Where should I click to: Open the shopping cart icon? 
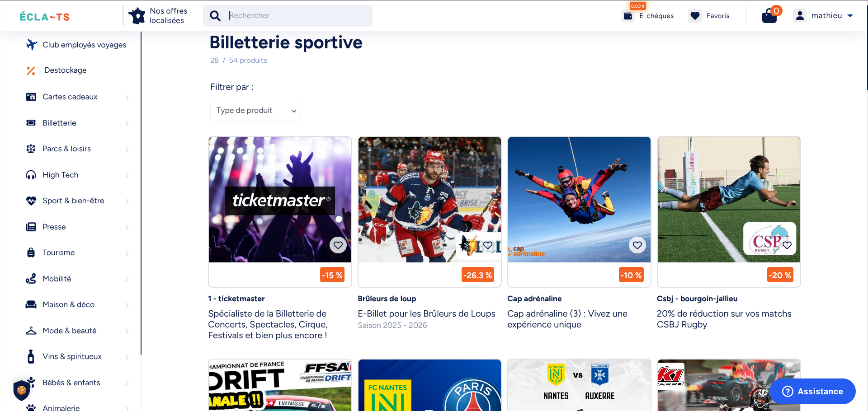tap(769, 16)
